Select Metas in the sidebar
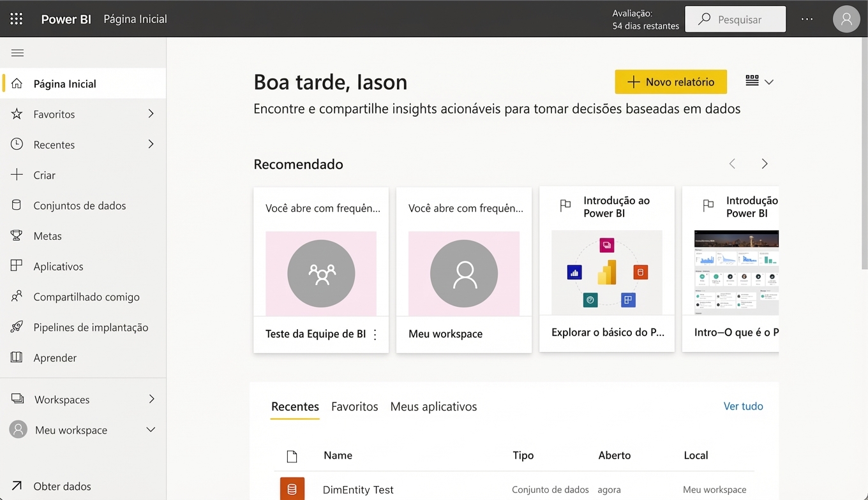This screenshot has width=868, height=500. [84, 236]
